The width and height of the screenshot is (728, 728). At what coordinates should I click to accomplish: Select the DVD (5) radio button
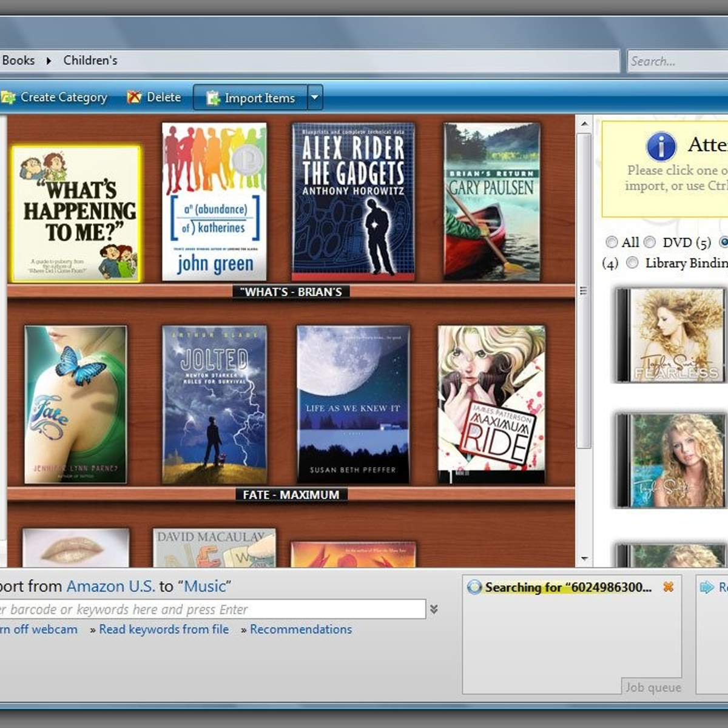coord(650,242)
